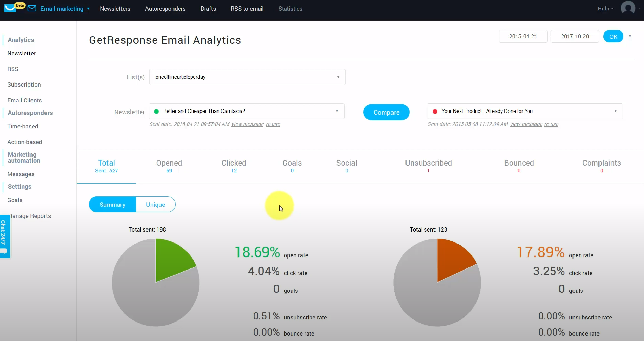Switch to Unique view
Viewport: 644px width, 341px height.
click(155, 205)
